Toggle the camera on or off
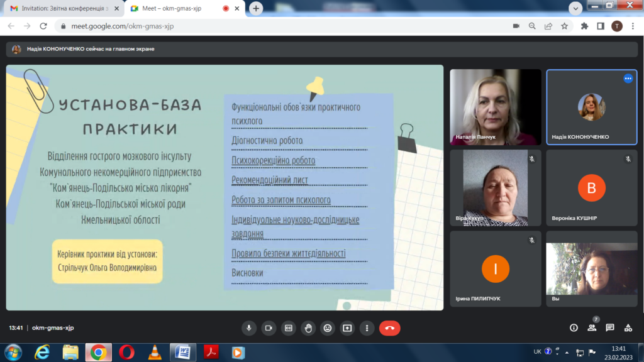 coord(269,328)
